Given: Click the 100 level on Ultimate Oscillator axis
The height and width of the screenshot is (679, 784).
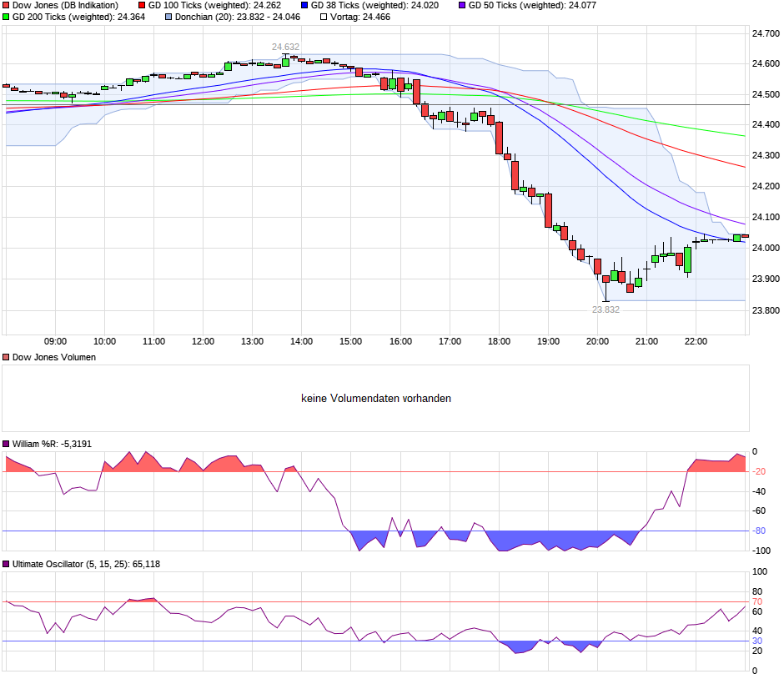Looking at the screenshot, I should pyautogui.click(x=760, y=572).
